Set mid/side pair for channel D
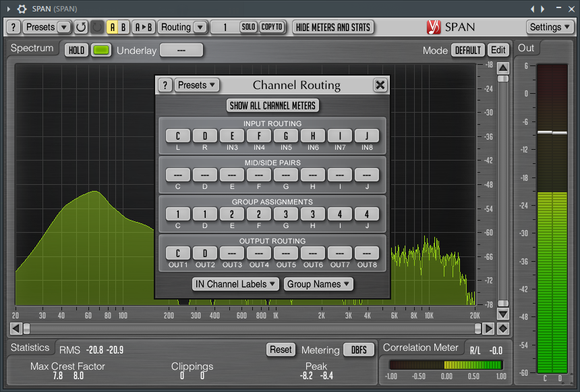This screenshot has height=392, width=580. tap(205, 175)
